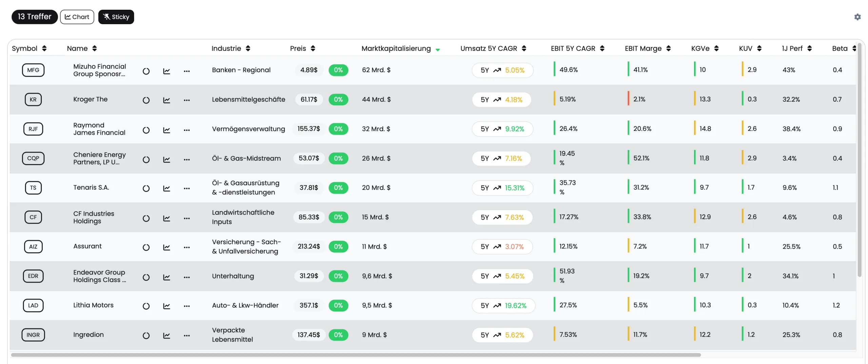Click the 5Y 19.62% revenue CAGR pill
The width and height of the screenshot is (868, 364).
tap(503, 306)
